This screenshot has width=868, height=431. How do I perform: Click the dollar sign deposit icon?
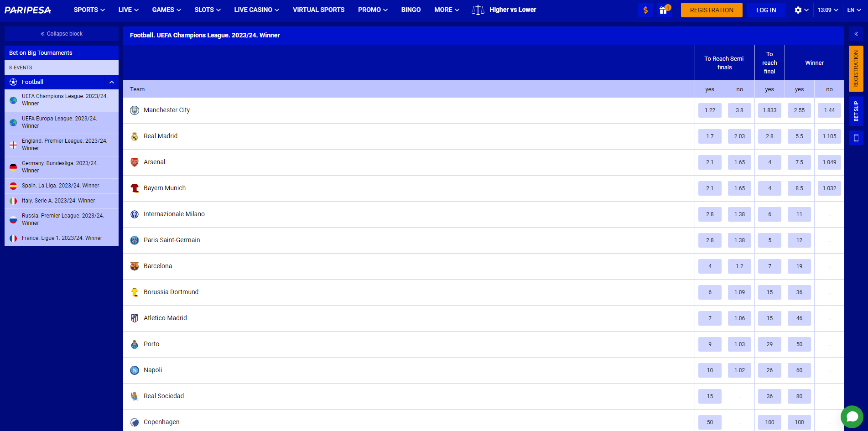[x=645, y=10]
